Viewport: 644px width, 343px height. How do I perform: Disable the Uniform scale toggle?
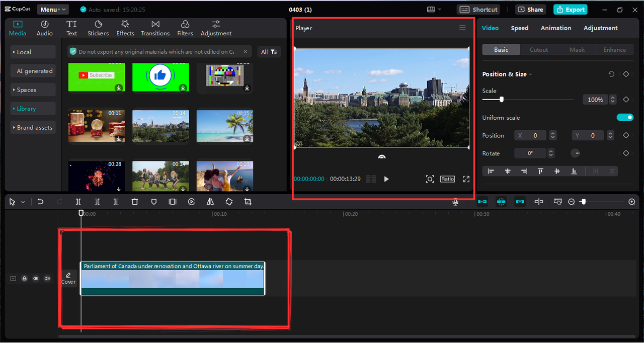(x=625, y=117)
